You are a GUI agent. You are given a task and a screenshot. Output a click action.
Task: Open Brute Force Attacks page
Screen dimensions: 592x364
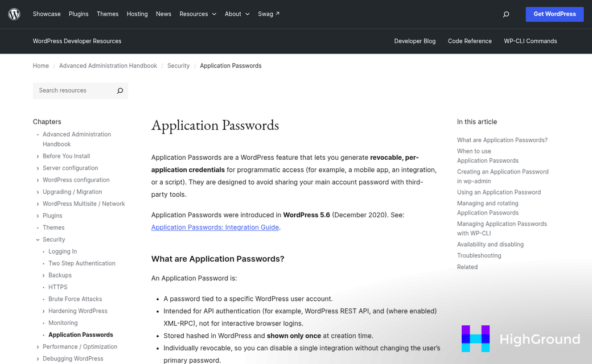point(75,299)
